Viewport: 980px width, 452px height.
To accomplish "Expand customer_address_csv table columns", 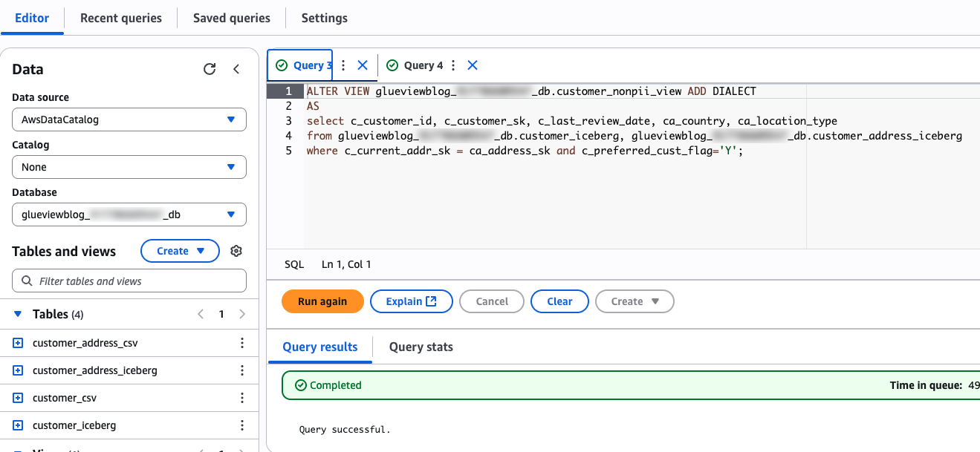I will 19,343.
